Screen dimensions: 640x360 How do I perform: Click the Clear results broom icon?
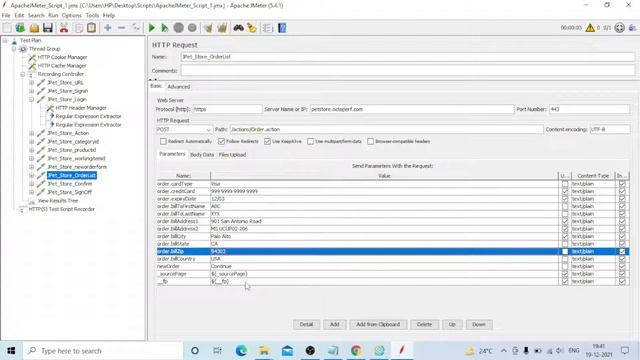tap(208, 28)
